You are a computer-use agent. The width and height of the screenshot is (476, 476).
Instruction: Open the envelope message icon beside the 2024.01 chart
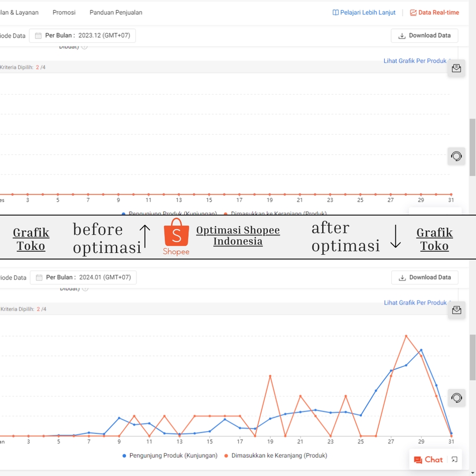point(456,310)
